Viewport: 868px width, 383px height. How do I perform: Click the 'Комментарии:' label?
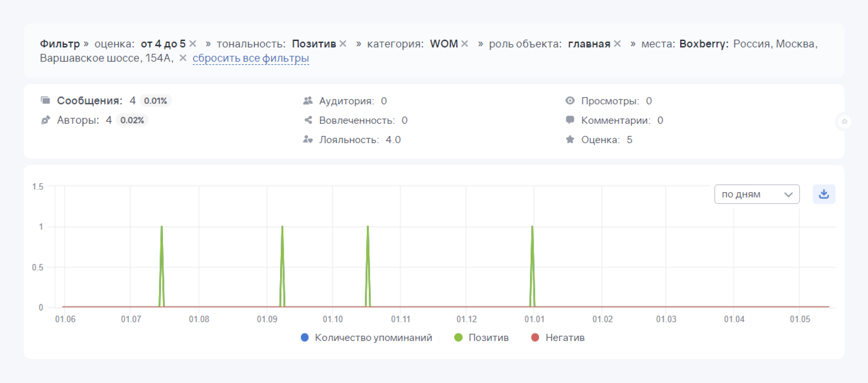[616, 121]
